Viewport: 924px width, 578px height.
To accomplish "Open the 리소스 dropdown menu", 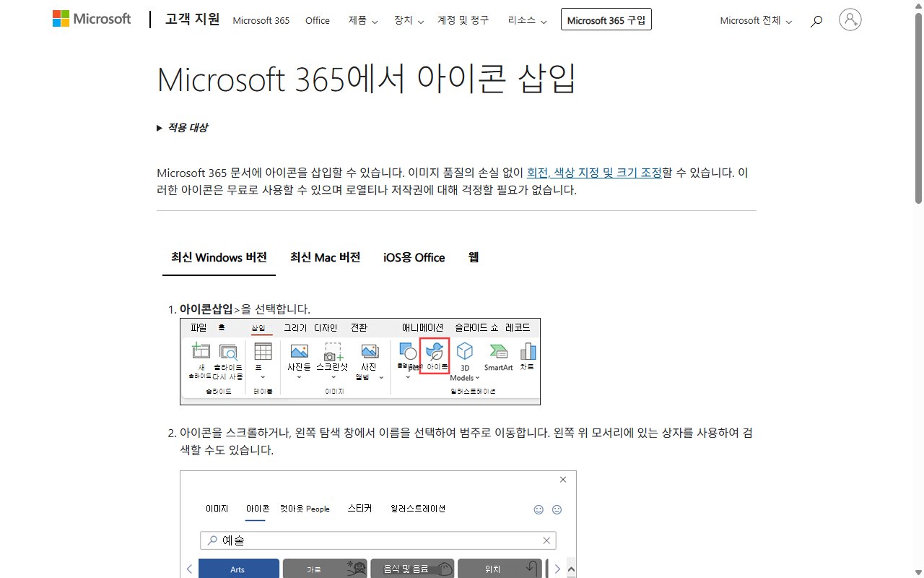I will 527,20.
